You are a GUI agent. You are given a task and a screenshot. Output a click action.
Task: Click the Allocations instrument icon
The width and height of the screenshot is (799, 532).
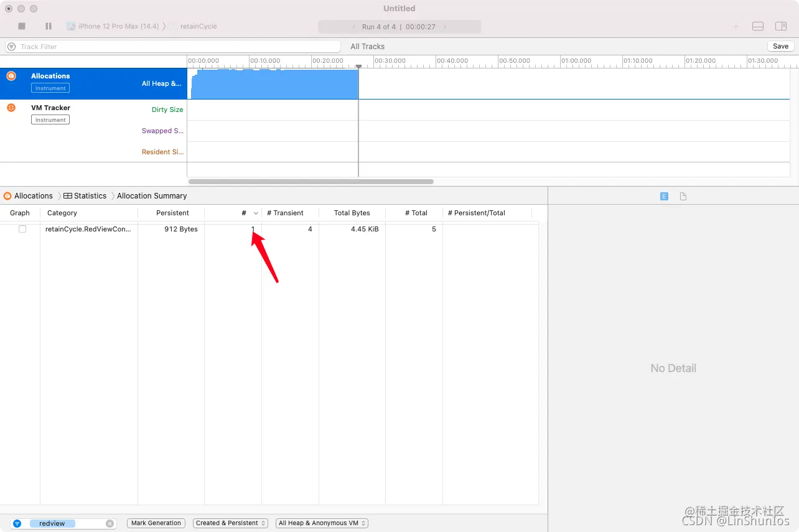(x=11, y=76)
